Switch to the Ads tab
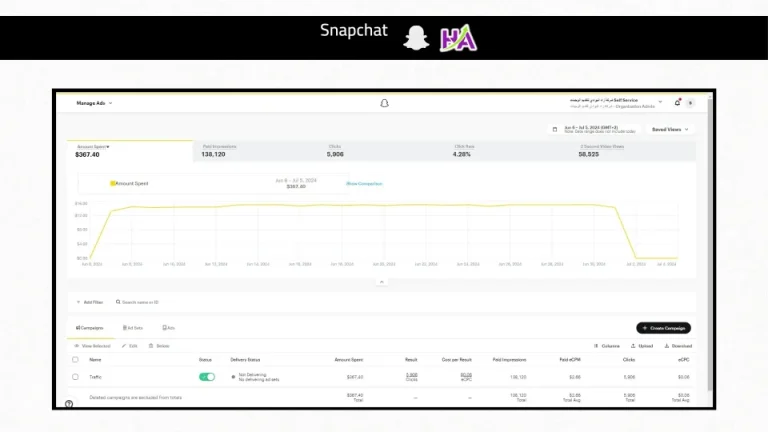 [168, 328]
